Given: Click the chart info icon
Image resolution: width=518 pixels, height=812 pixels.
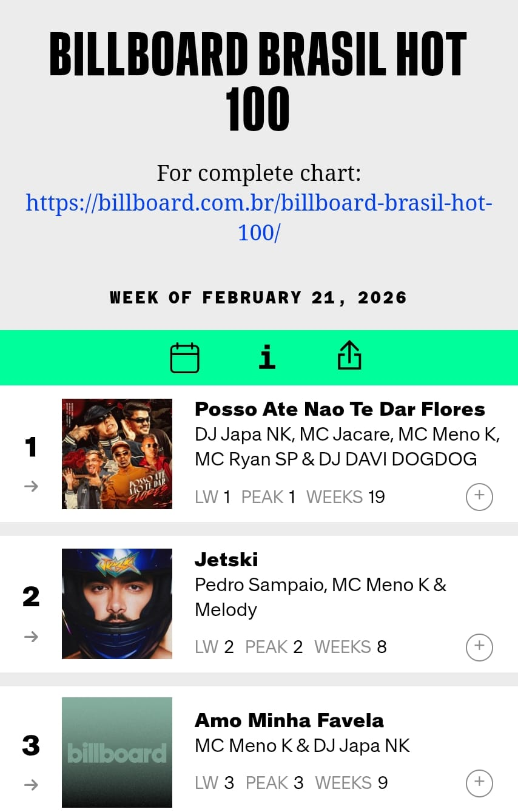Looking at the screenshot, I should [267, 357].
